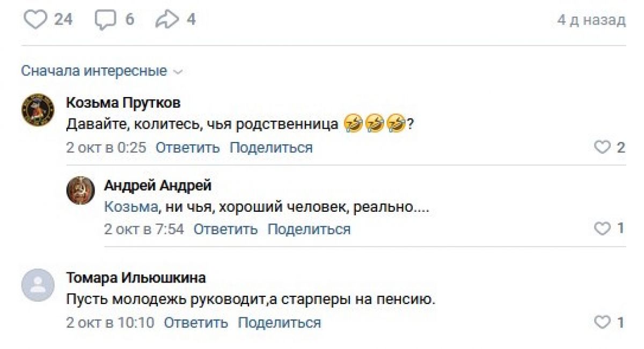Open Томара Ильюшкина's profile name link
This screenshot has width=644, height=349.
pyautogui.click(x=135, y=278)
